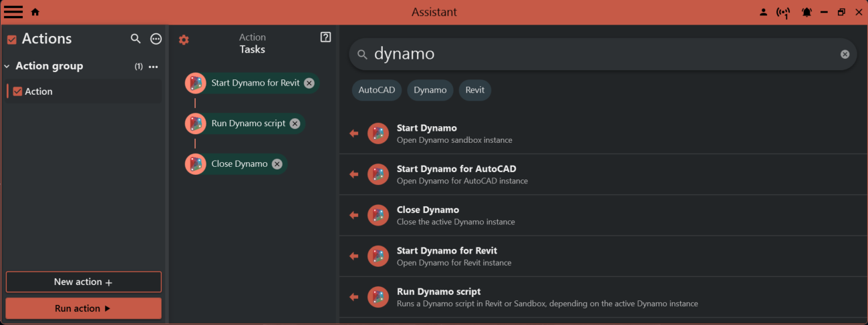Open the notifications bell icon
Viewport: 868px width, 325px height.
(807, 12)
